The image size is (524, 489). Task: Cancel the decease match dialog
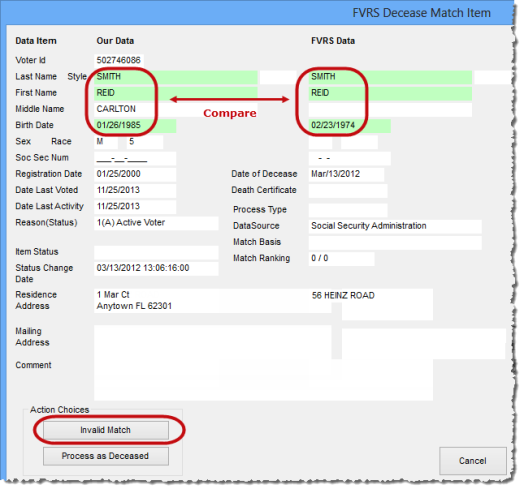click(473, 461)
